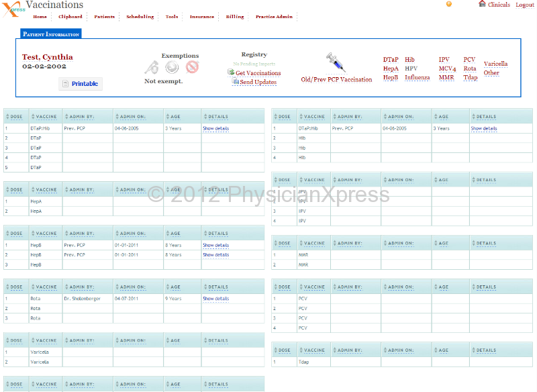Viewport: 537px width, 392px height.
Task: Click the red prohibited exemption icon
Action: [x=193, y=67]
